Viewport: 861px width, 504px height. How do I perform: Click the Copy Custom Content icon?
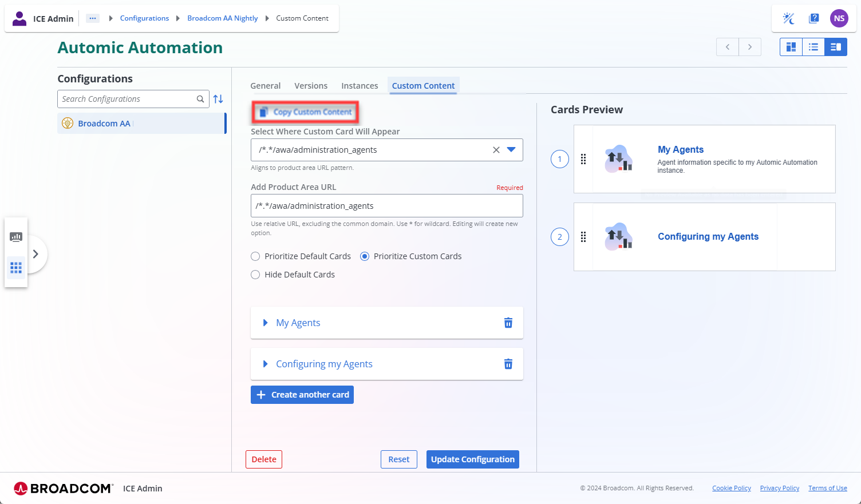point(264,112)
